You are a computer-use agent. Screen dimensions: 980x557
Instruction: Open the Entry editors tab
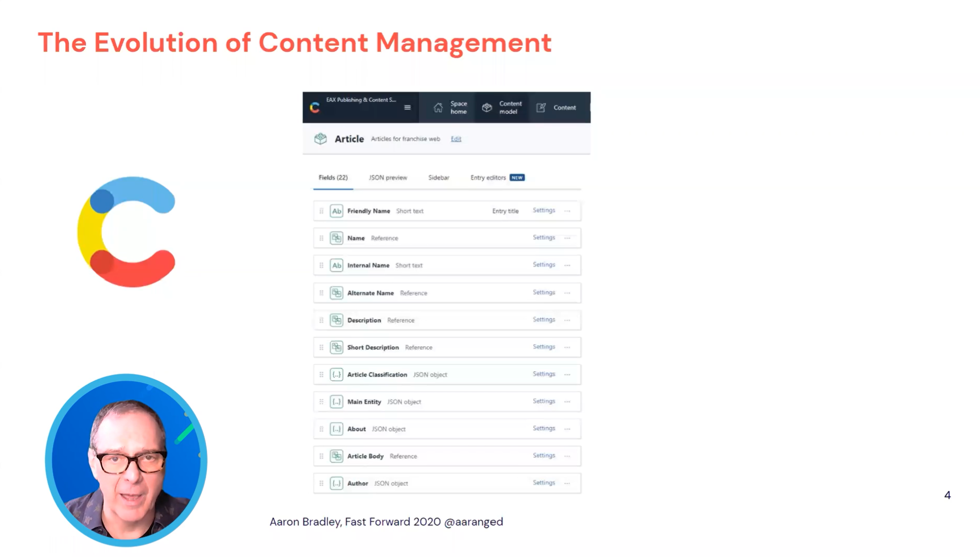point(488,178)
